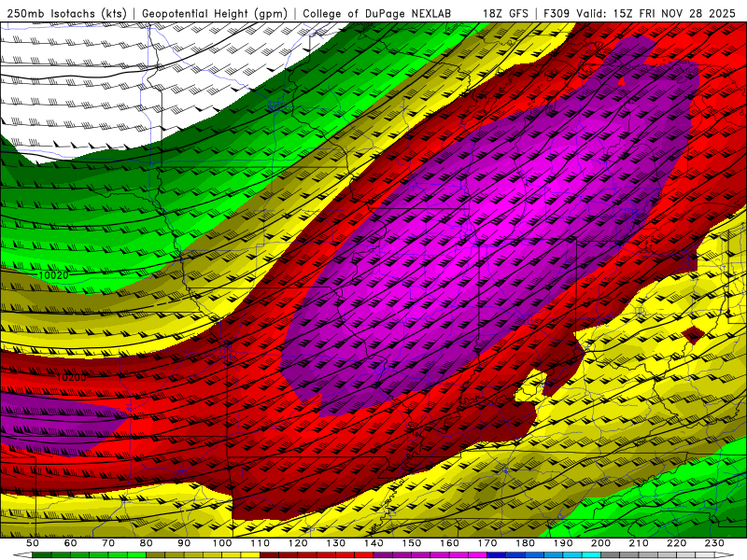Click the bright magenta swatch just before 170

[x=477, y=555]
